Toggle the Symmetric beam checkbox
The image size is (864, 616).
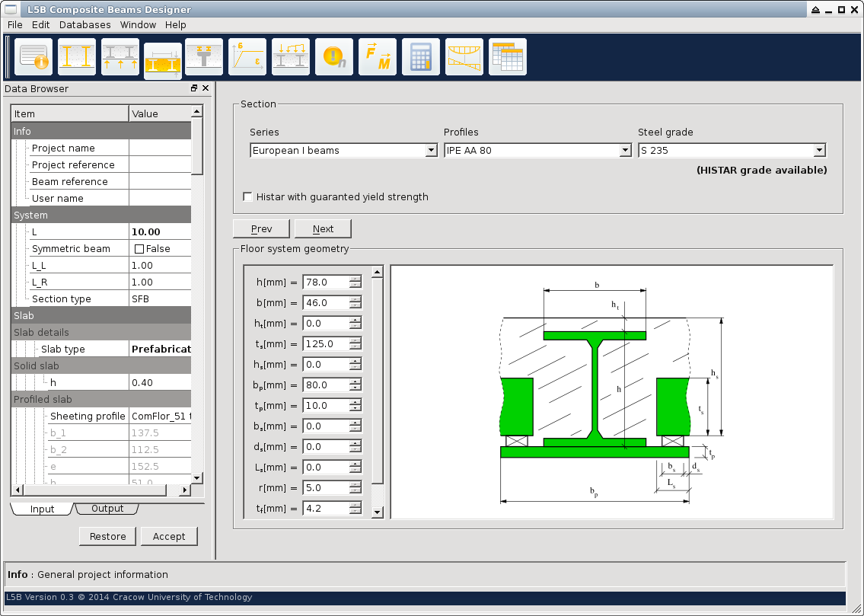coord(139,249)
